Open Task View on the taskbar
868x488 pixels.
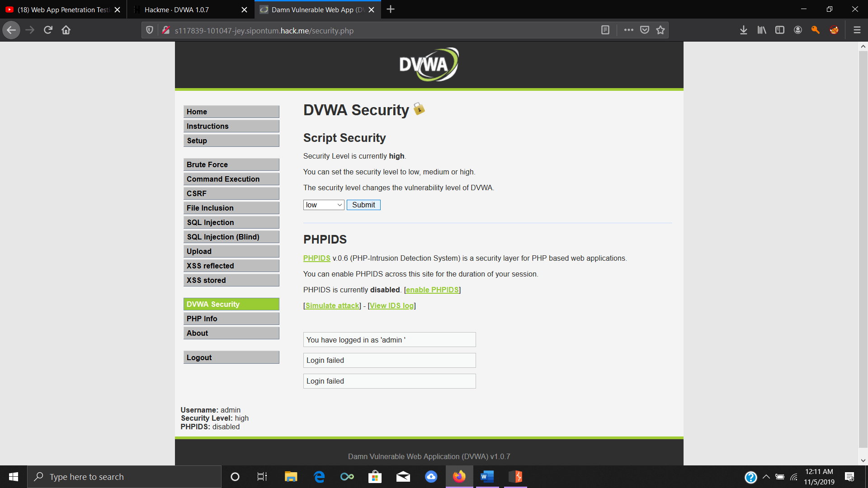[262, 477]
